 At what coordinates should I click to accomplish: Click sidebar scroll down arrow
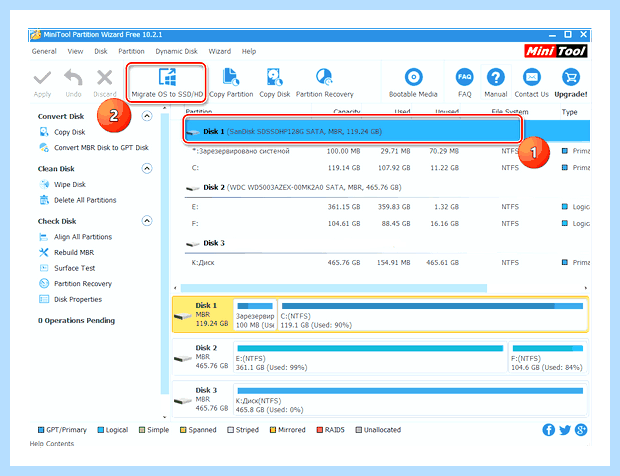pyautogui.click(x=165, y=417)
